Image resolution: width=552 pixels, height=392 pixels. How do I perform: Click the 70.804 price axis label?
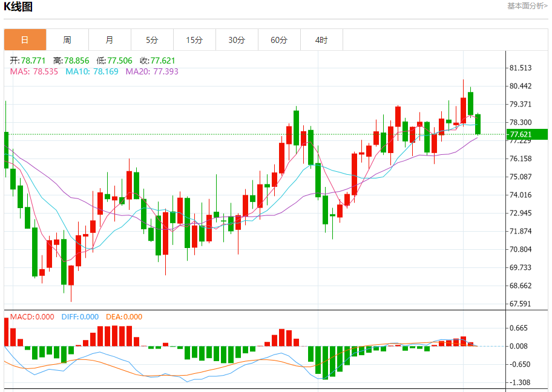coord(521,249)
